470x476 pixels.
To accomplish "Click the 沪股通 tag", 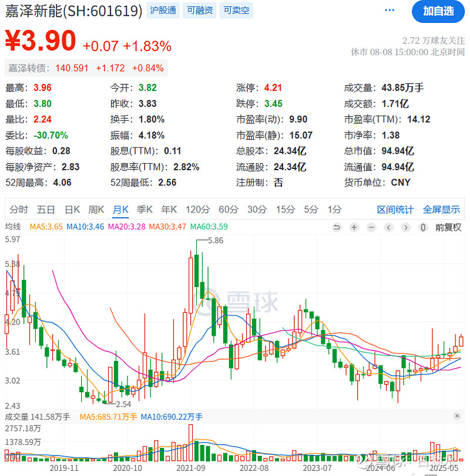I will tap(163, 11).
